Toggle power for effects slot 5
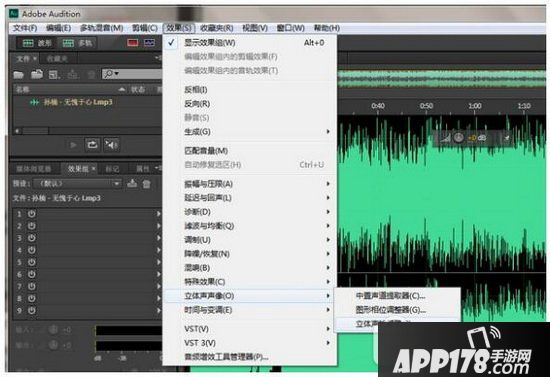Viewport: 550px width, 377px height. point(32,262)
